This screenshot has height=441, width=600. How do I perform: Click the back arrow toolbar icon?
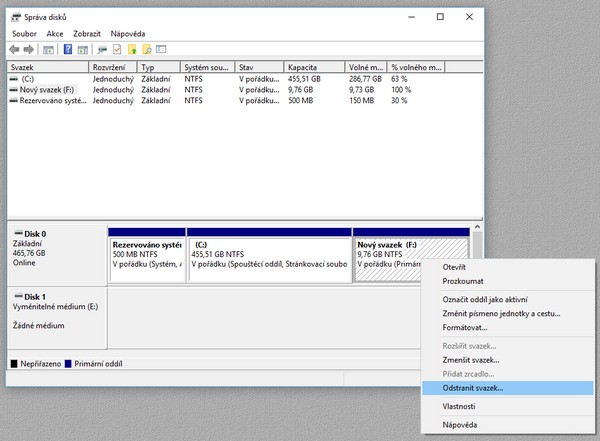pyautogui.click(x=15, y=49)
